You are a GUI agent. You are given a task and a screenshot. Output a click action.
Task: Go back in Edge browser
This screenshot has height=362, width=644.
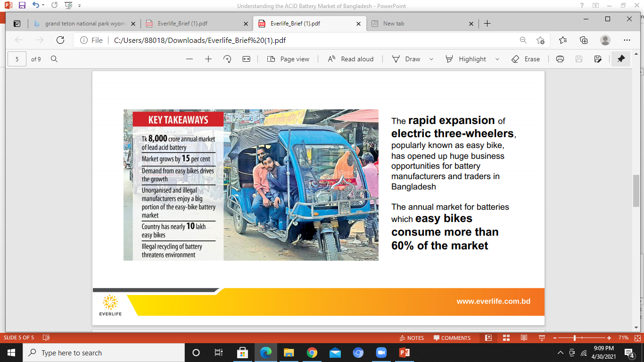coord(19,40)
